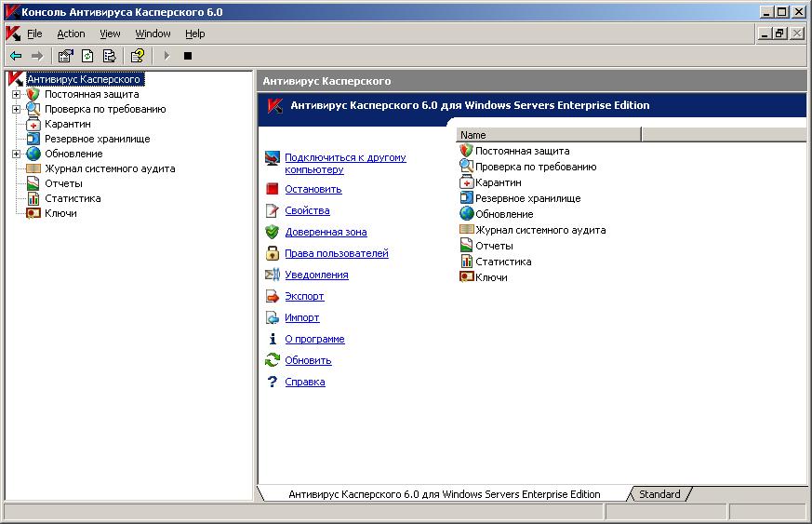Image resolution: width=812 pixels, height=524 pixels.
Task: Select Статистика in the Name list
Action: click(503, 262)
